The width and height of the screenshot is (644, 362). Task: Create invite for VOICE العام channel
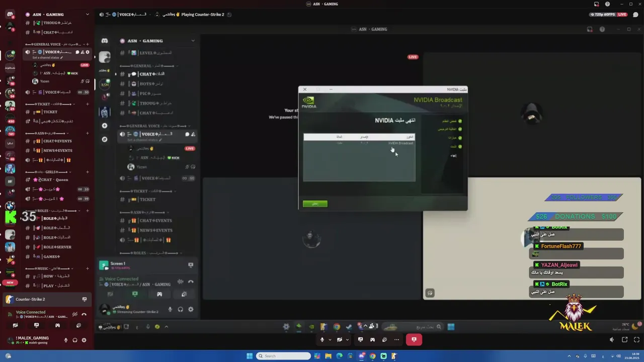click(83, 52)
